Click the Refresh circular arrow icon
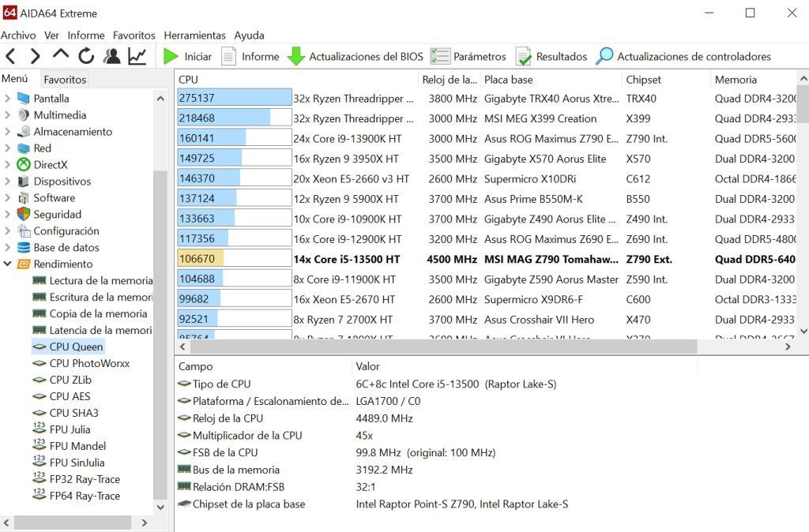This screenshot has height=532, width=809. (x=86, y=56)
